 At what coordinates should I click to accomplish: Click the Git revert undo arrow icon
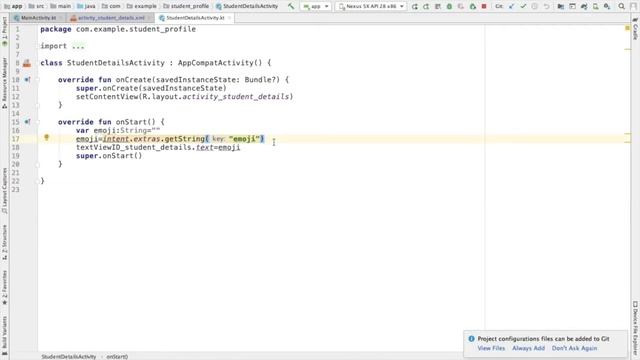[x=547, y=7]
